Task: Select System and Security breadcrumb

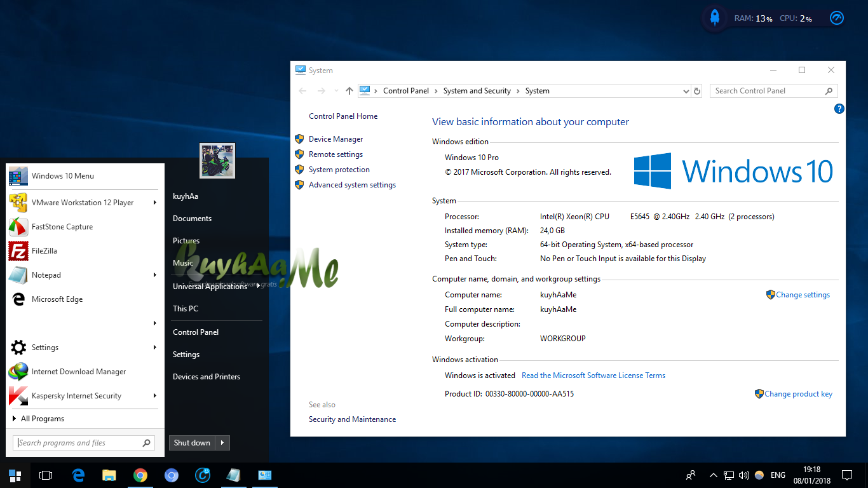Action: click(x=477, y=91)
